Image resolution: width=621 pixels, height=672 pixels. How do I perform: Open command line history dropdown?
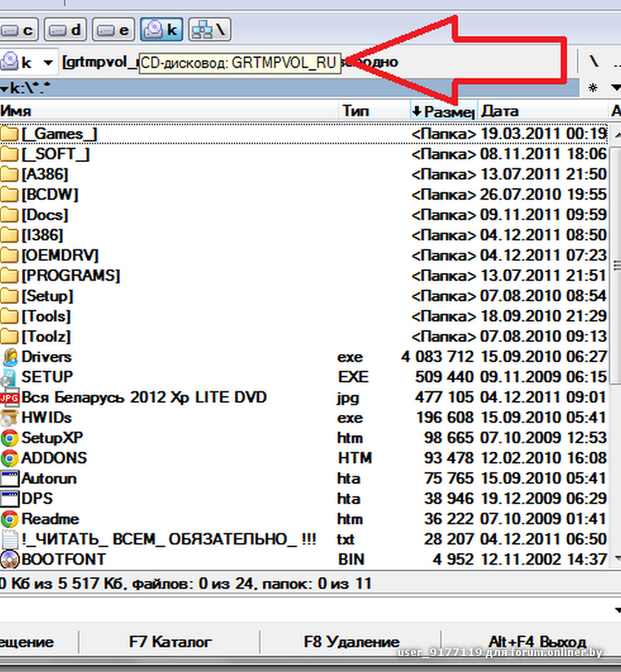click(617, 611)
